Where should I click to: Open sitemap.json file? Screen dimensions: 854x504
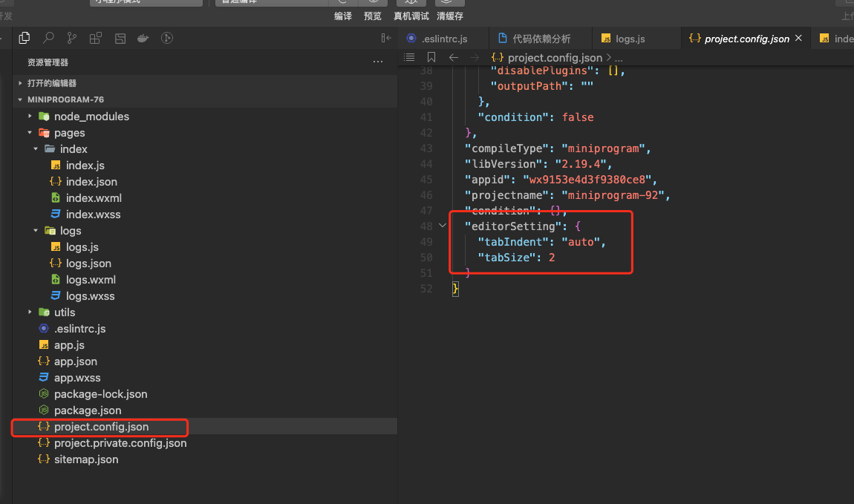86,459
